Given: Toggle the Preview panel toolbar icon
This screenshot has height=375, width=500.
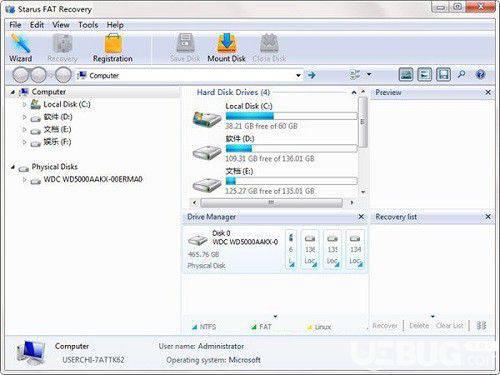Looking at the screenshot, I should [406, 74].
